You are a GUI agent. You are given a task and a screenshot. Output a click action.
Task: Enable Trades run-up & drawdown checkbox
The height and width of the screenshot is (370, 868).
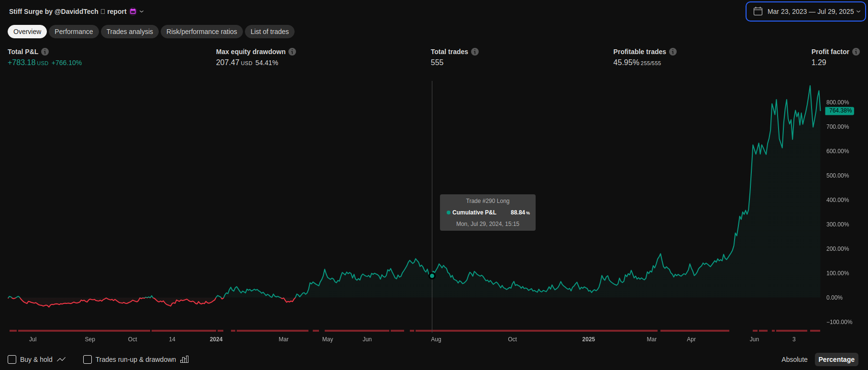(88, 359)
